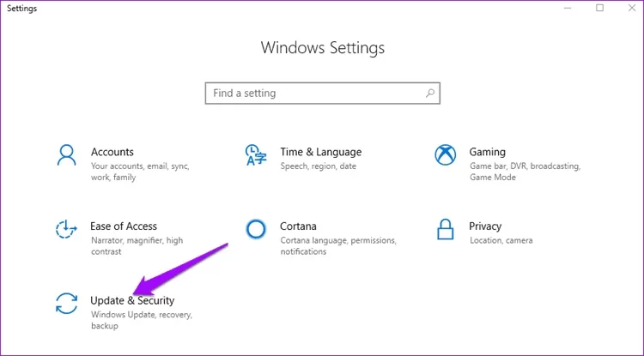Click the Ease of Access icon
Screen dimensions: 644x356
66,229
